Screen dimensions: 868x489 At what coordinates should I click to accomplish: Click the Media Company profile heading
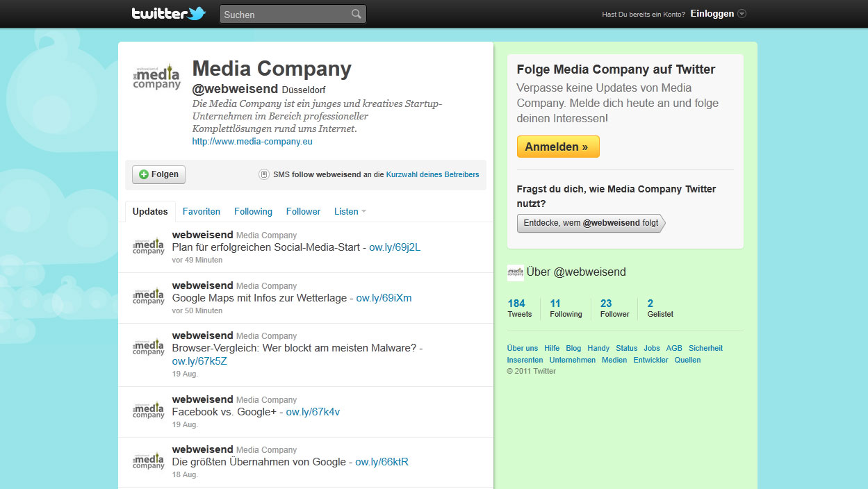point(272,69)
